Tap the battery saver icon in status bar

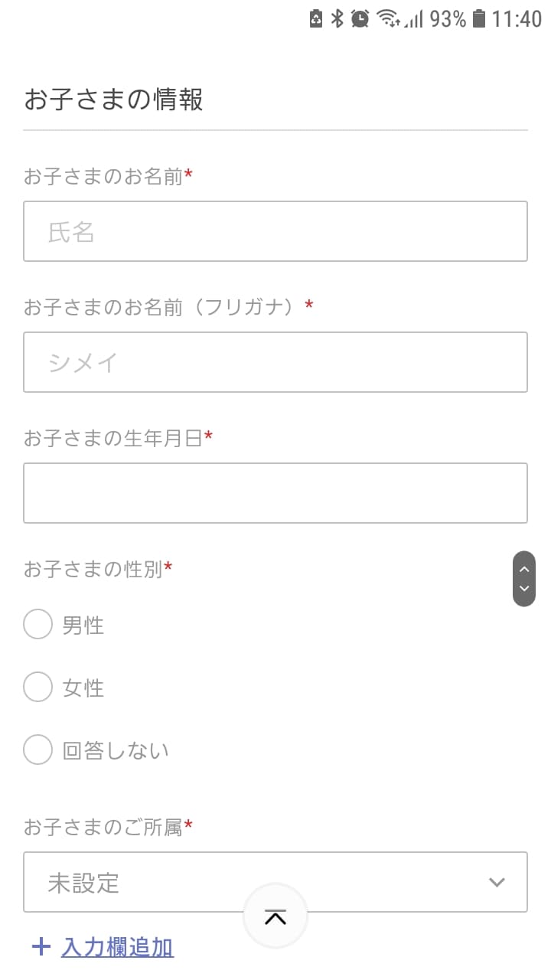pyautogui.click(x=316, y=18)
